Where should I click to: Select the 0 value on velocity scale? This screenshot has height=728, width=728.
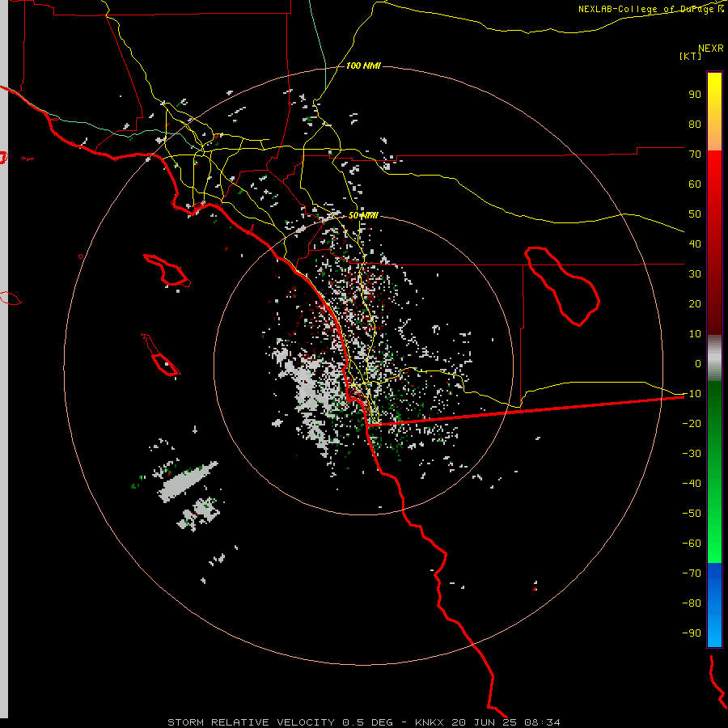[x=698, y=363]
